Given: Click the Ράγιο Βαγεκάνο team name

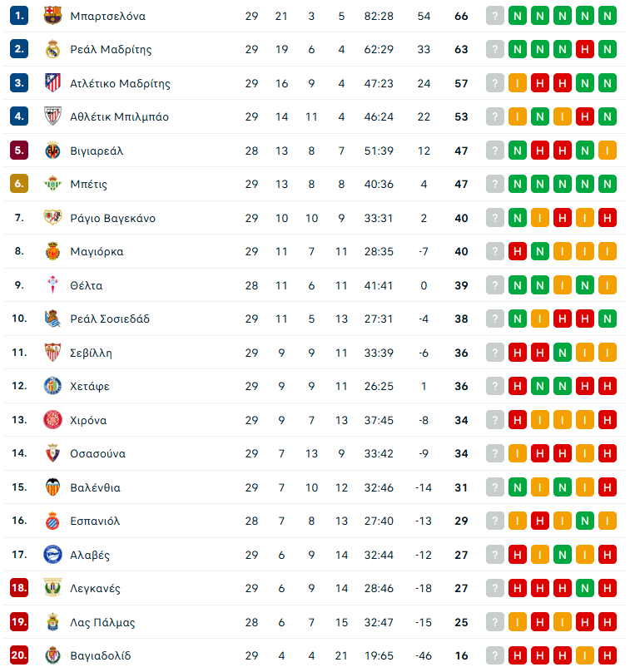Looking at the screenshot, I should 112,218.
